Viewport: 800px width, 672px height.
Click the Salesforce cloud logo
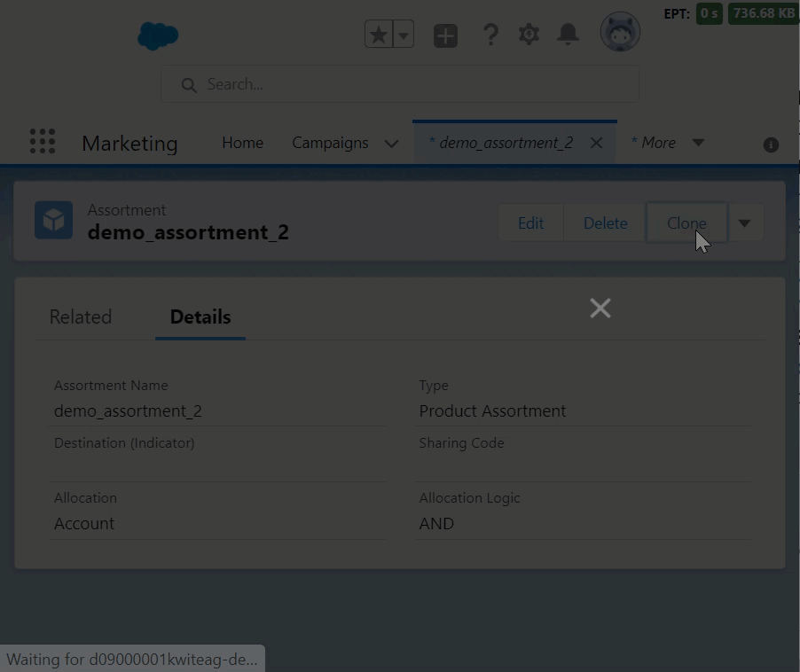tap(158, 35)
